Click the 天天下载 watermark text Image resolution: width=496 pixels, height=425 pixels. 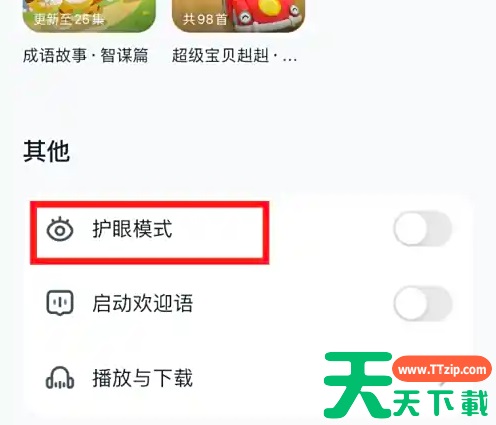[441, 404]
